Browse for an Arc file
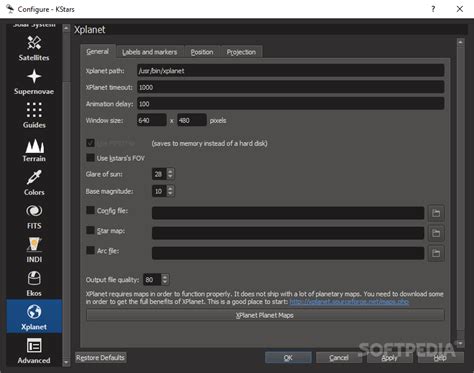The width and height of the screenshot is (474, 373). [436, 253]
